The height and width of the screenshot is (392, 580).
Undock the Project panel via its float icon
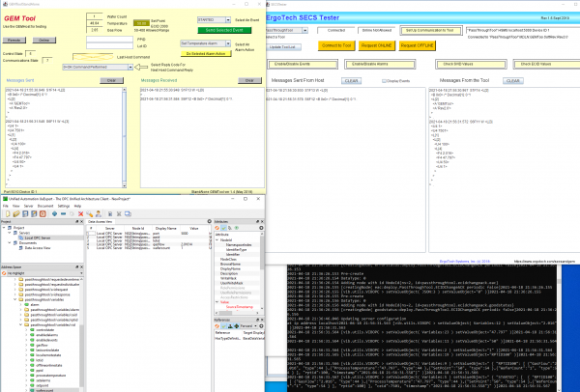click(77, 222)
